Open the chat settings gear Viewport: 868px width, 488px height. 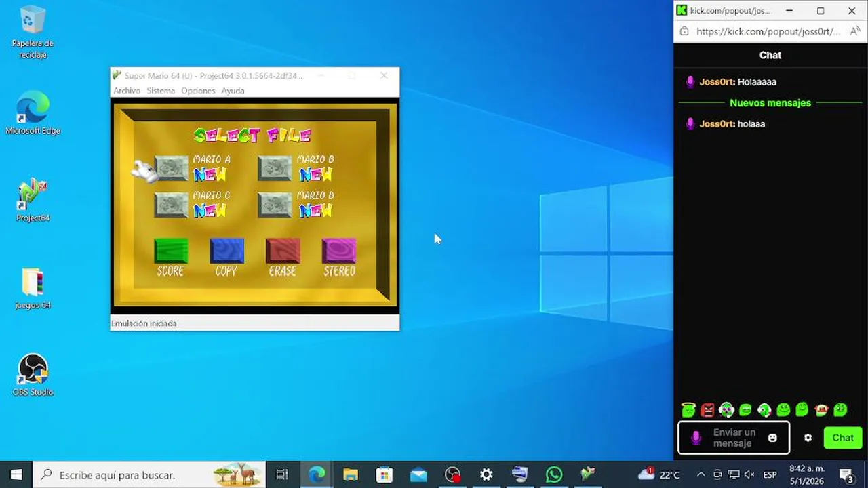coord(808,438)
